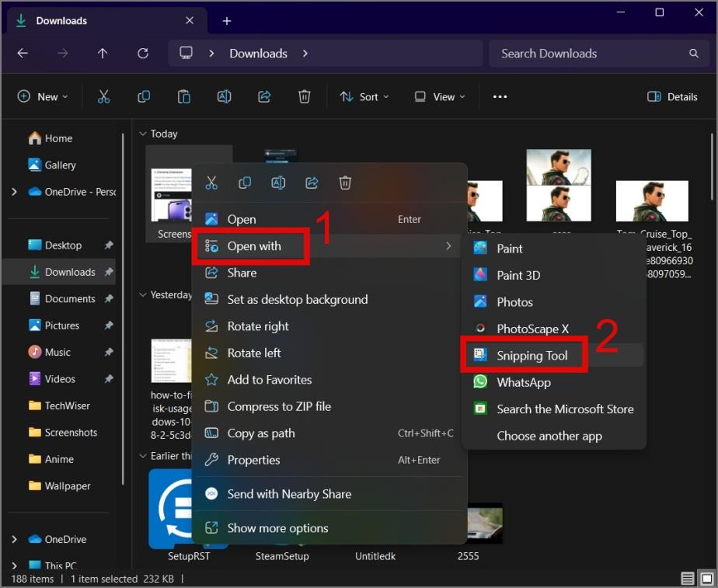Toggle the Details pane
718x588 pixels.
[x=672, y=96]
